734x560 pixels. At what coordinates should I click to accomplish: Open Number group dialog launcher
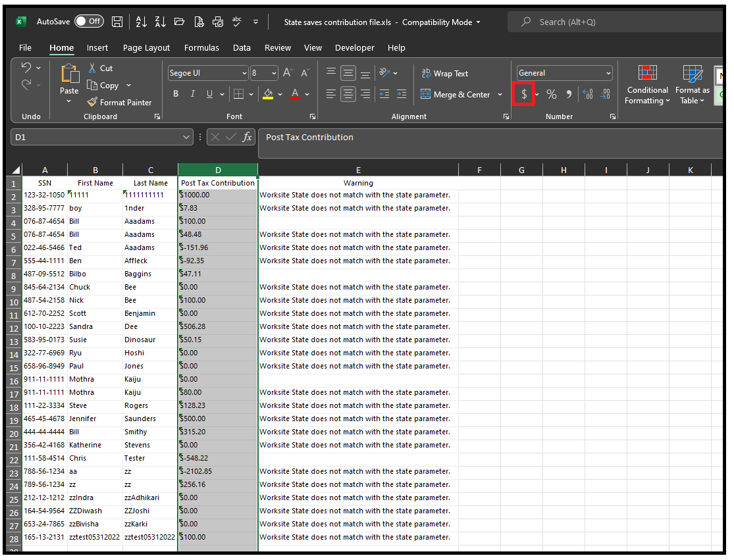[613, 116]
